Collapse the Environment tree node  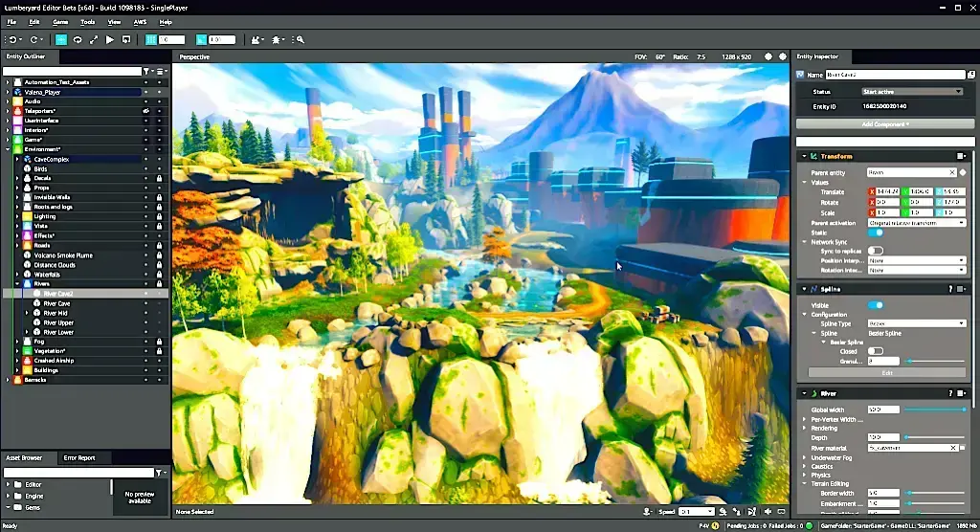[8, 149]
